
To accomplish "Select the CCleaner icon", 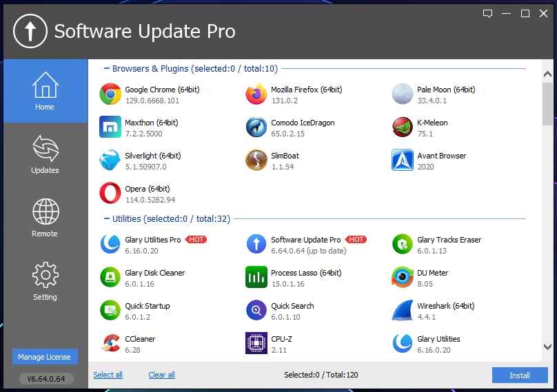I will 110,344.
